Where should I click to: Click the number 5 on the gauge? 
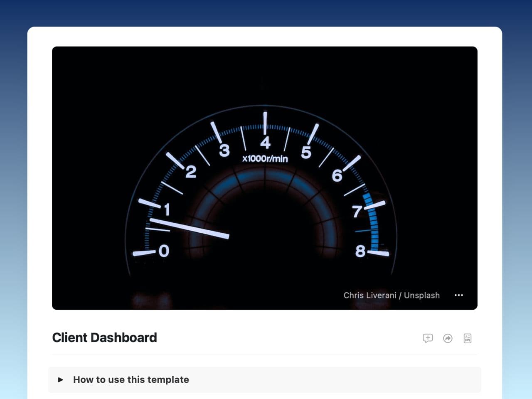coord(306,153)
